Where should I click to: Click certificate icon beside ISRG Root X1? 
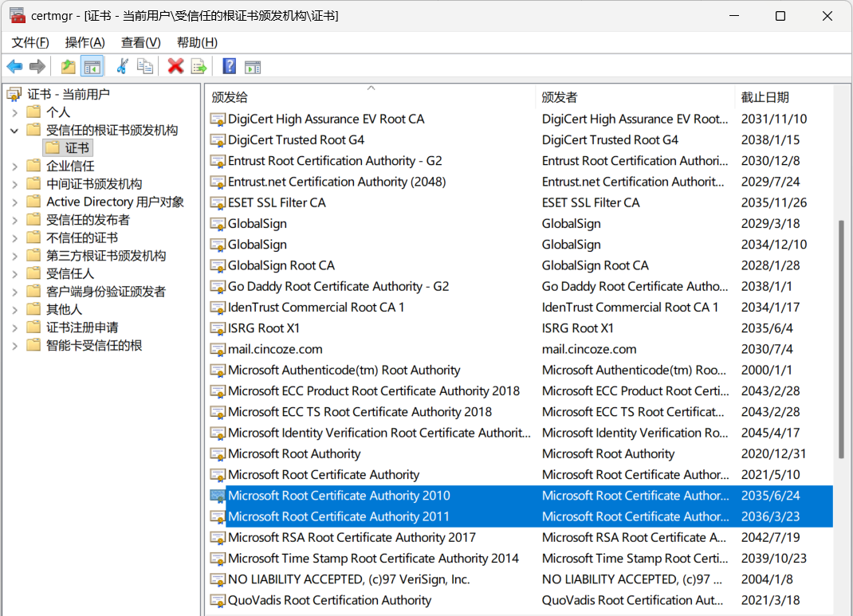point(218,329)
